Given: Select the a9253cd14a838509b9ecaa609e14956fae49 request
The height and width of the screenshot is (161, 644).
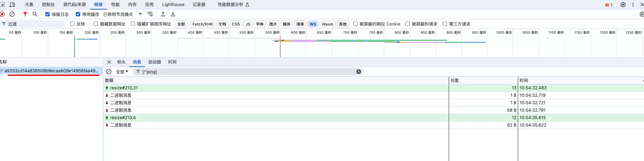Looking at the screenshot, I should [x=51, y=71].
